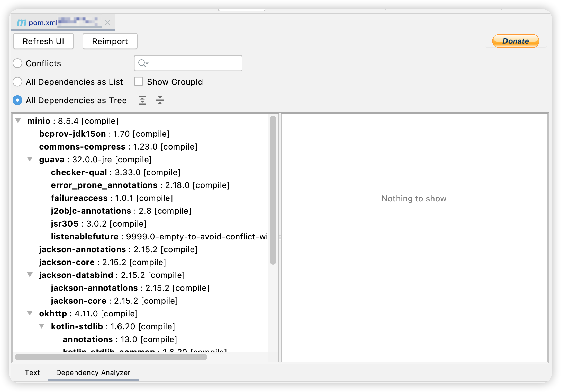This screenshot has width=561, height=392.
Task: Click the Reimport button
Action: [x=110, y=41]
